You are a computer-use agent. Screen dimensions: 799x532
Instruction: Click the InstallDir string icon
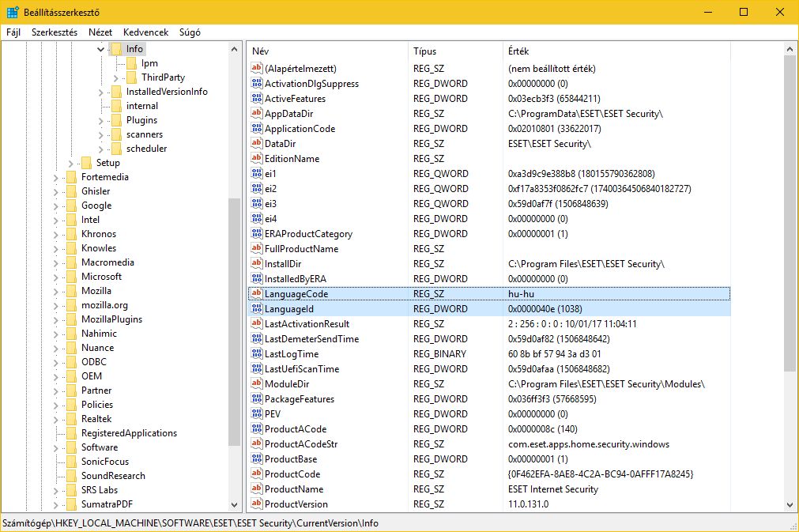click(x=257, y=263)
